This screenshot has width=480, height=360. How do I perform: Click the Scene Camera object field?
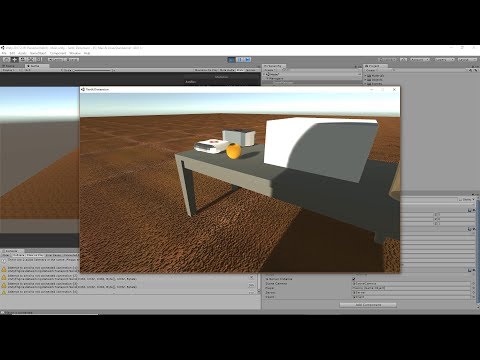412,284
